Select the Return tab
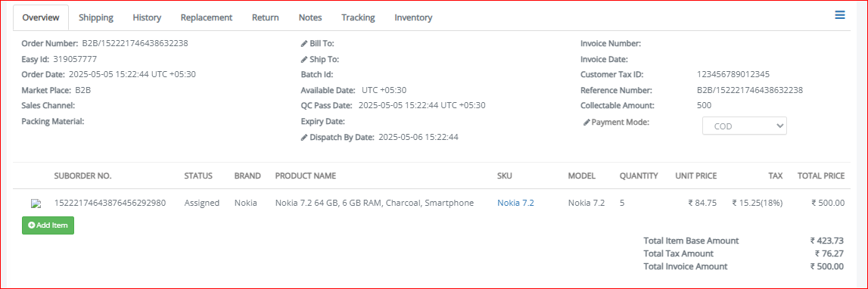 [x=265, y=17]
